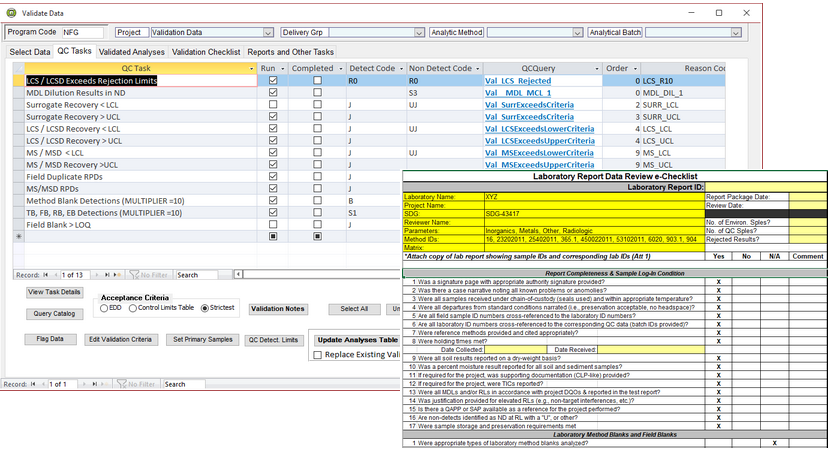The image size is (837, 450).
Task: Switch to the Validated Analyses tab
Action: pyautogui.click(x=132, y=52)
